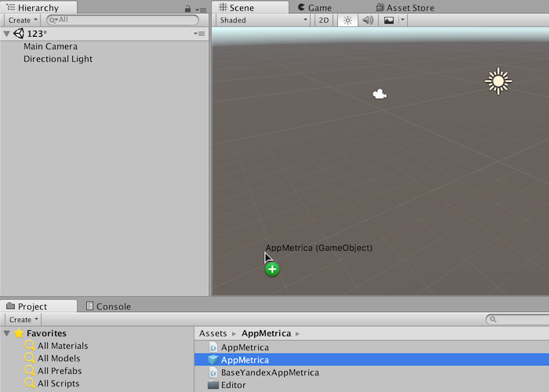The width and height of the screenshot is (549, 392).
Task: Open the Shaded draw mode dropdown
Action: click(263, 20)
